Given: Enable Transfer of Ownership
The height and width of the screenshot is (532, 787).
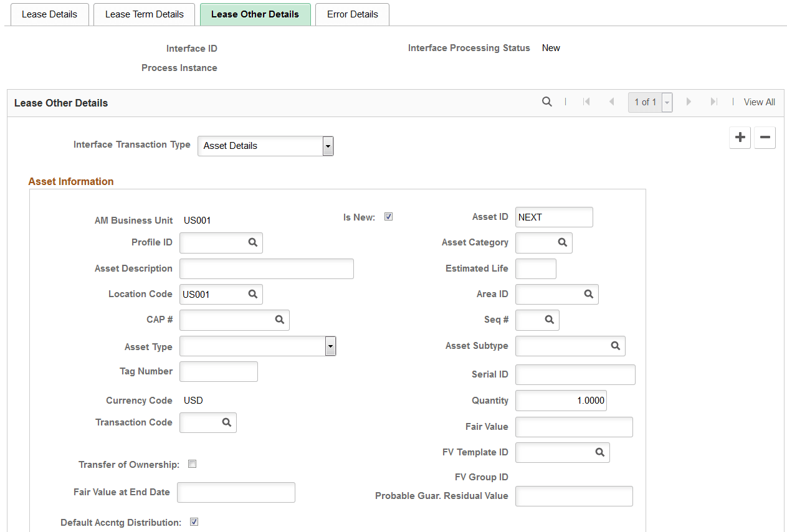Looking at the screenshot, I should [192, 463].
